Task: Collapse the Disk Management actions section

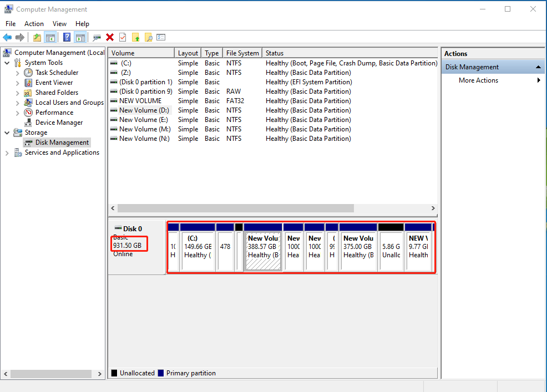Action: 538,67
